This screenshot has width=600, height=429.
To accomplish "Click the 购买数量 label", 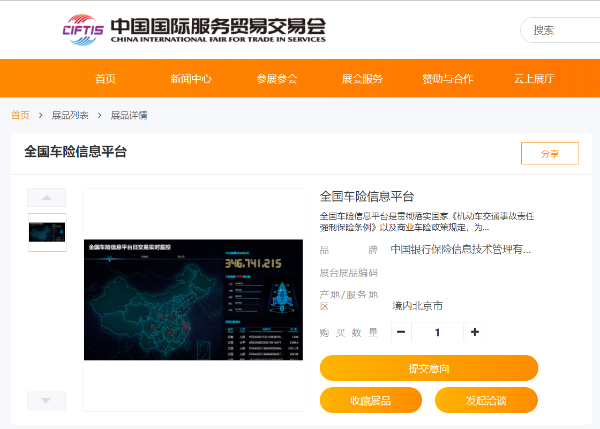I will click(x=349, y=333).
